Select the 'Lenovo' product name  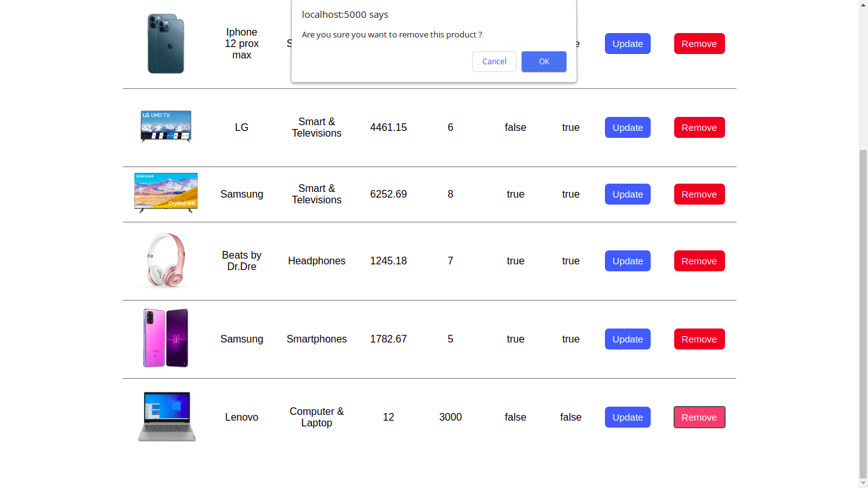pyautogui.click(x=241, y=417)
